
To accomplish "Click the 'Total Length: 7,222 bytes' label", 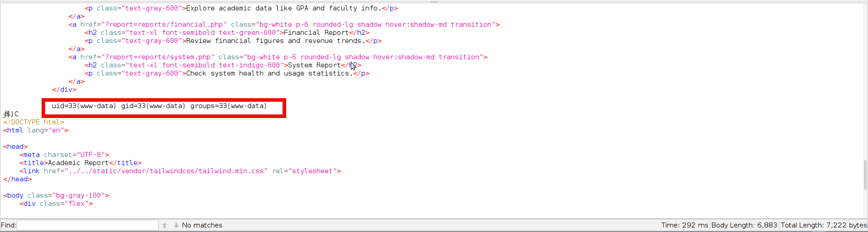I will pos(823,225).
